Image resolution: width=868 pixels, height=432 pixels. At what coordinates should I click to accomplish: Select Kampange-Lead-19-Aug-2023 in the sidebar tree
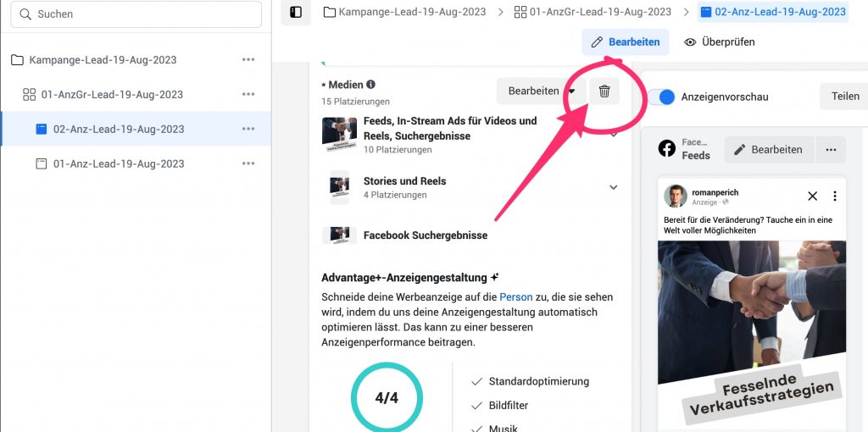(103, 60)
